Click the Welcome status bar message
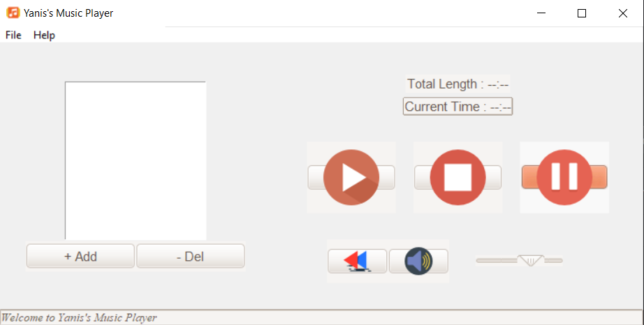The width and height of the screenshot is (644, 325). [x=79, y=317]
